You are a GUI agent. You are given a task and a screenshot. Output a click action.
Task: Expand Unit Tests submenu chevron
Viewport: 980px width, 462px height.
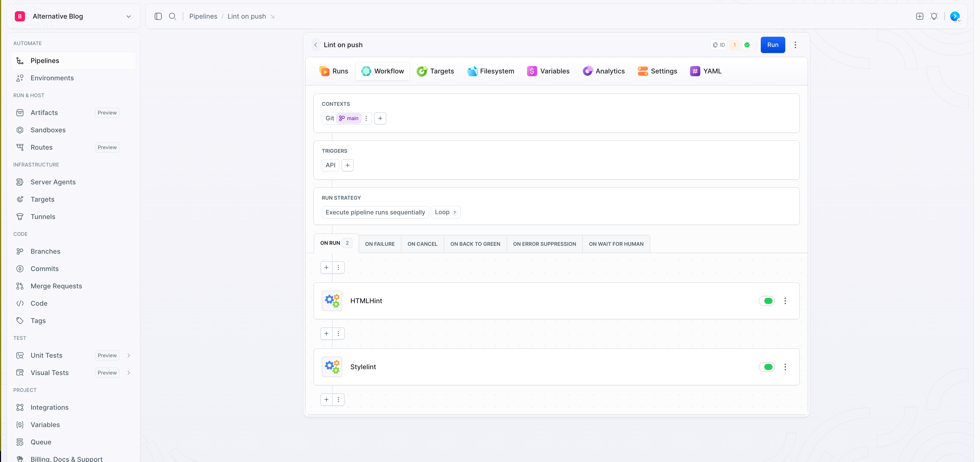(129, 356)
